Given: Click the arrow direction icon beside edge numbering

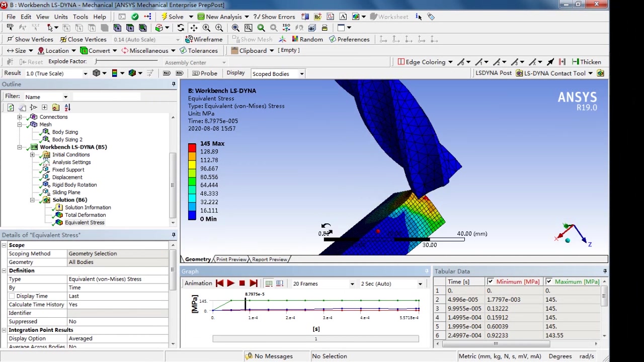Looking at the screenshot, I should [550, 62].
